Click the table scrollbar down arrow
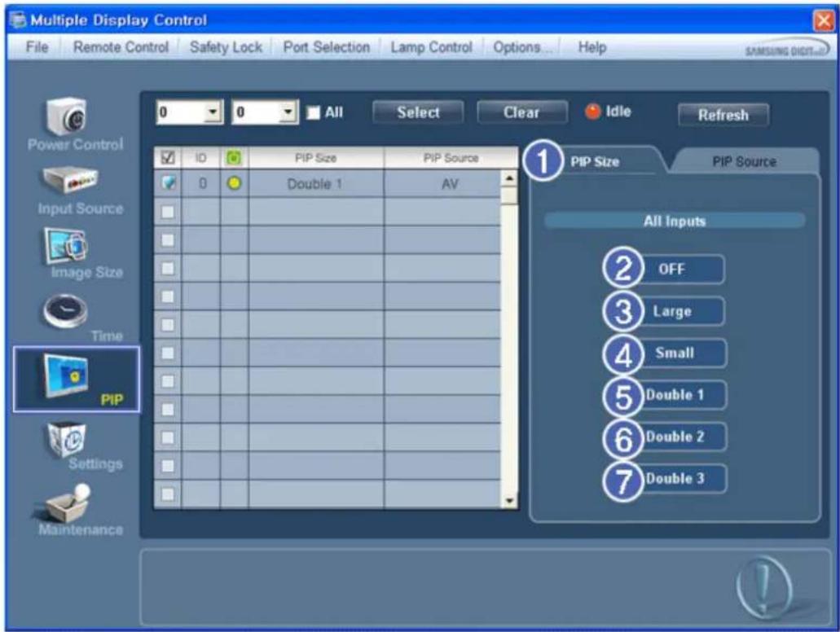This screenshot has height=632, width=840. point(509,501)
